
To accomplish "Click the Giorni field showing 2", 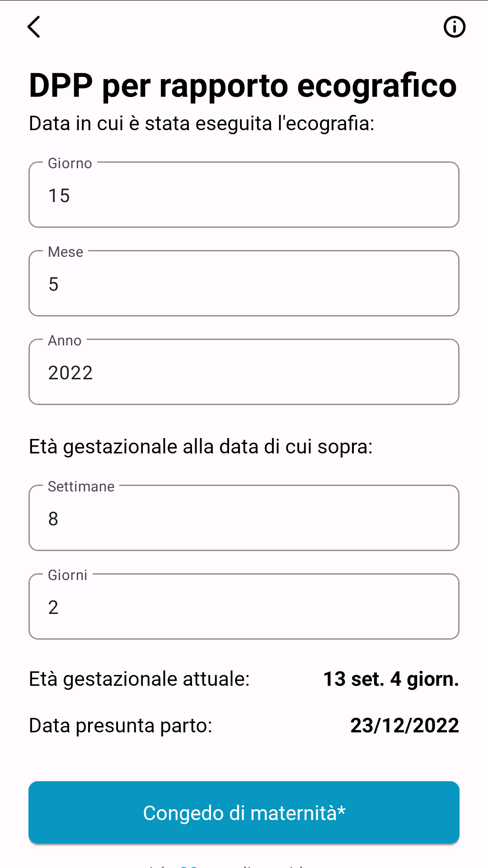I will 244,607.
